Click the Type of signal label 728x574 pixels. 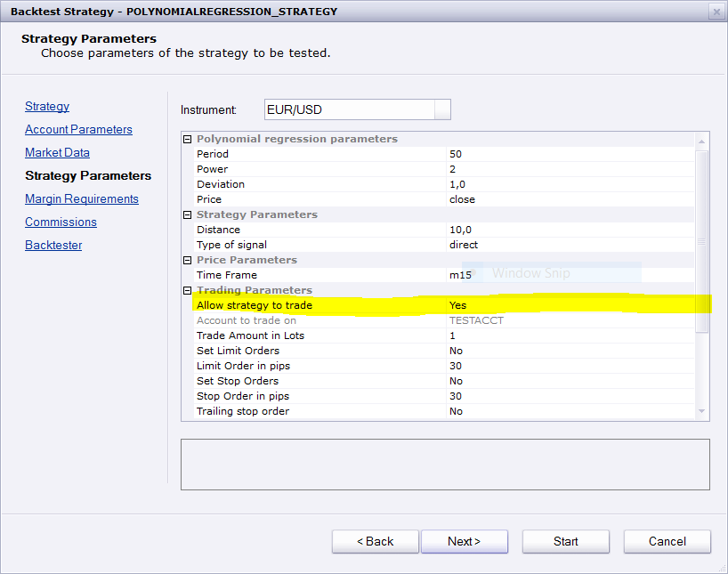[x=231, y=245]
